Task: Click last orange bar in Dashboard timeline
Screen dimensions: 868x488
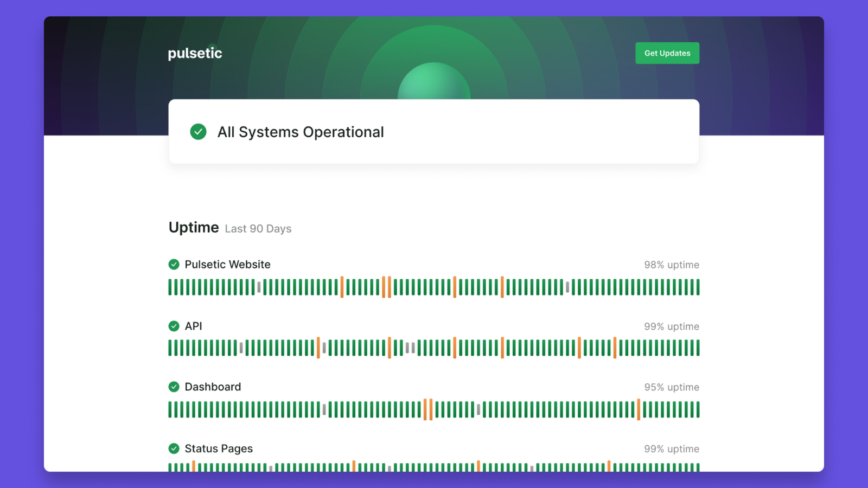Action: (x=639, y=409)
